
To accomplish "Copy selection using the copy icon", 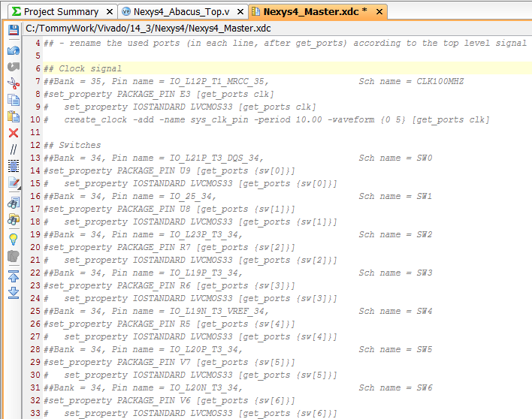I will click(14, 100).
